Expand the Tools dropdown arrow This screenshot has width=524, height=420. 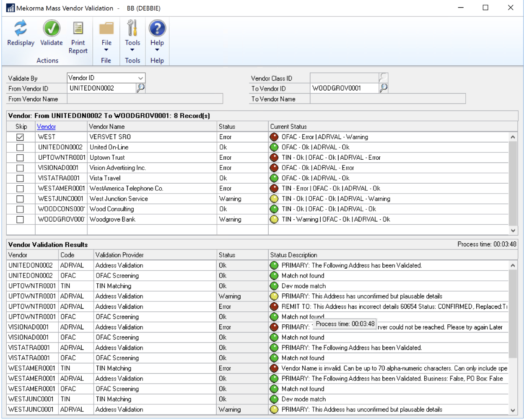click(x=132, y=50)
